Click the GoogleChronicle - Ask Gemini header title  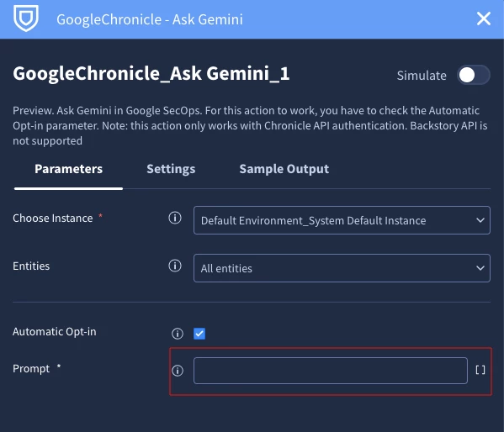point(150,19)
